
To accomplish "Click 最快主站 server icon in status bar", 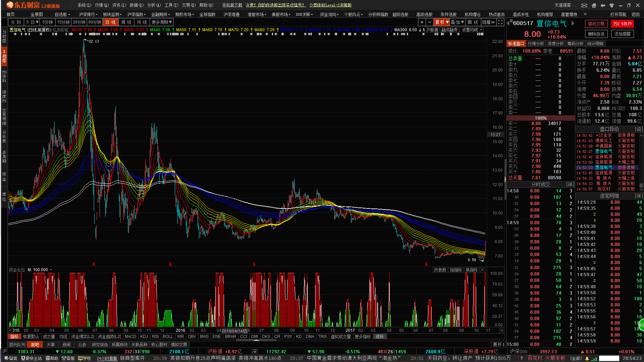I will (x=31, y=358).
